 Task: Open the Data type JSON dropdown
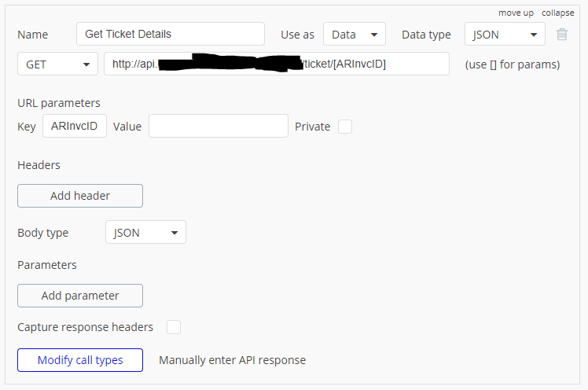click(504, 35)
